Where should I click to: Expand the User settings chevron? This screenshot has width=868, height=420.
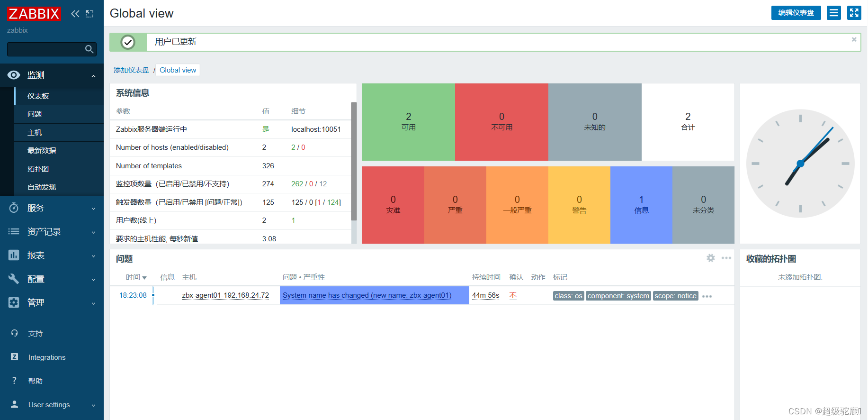point(93,405)
